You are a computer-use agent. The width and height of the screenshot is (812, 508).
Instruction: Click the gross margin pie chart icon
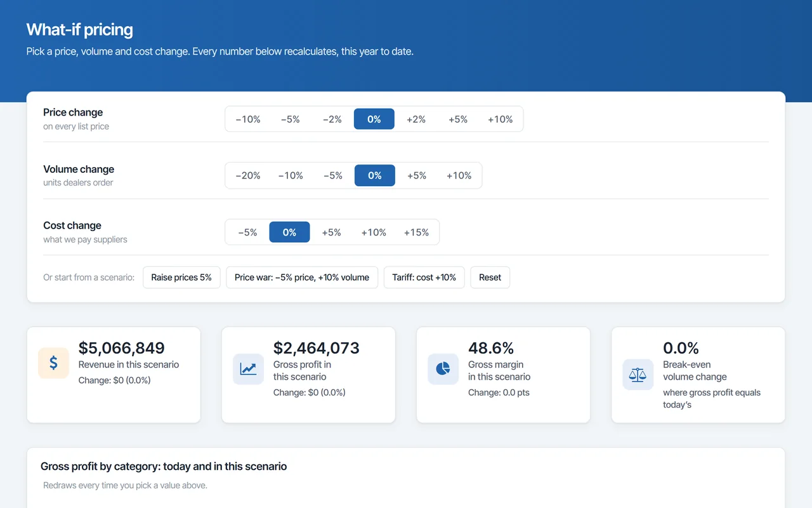pos(443,369)
